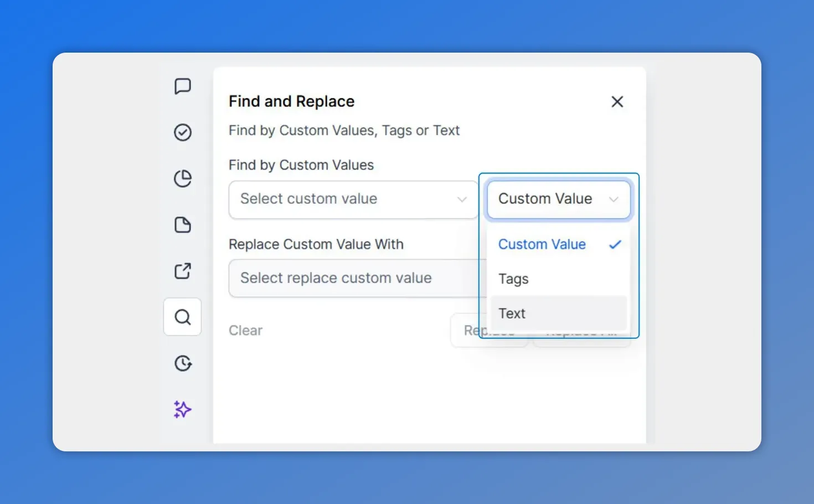Choose Text from the dropdown options
Viewport: 814px width, 504px height.
(x=512, y=313)
